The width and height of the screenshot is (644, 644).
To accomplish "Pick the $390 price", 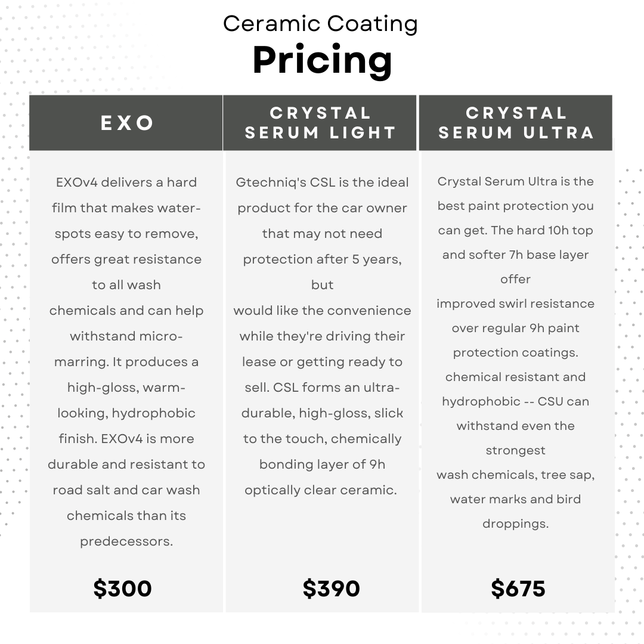I will tap(332, 589).
